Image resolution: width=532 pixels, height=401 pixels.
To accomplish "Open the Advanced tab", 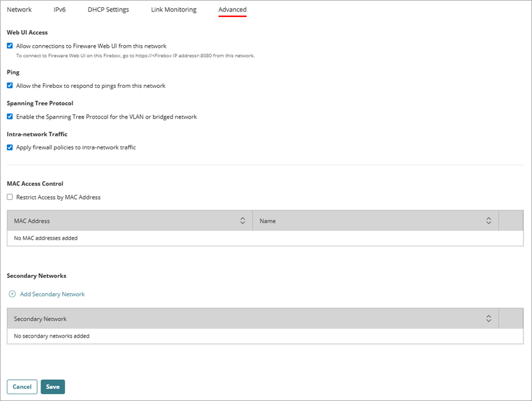I will (x=232, y=9).
